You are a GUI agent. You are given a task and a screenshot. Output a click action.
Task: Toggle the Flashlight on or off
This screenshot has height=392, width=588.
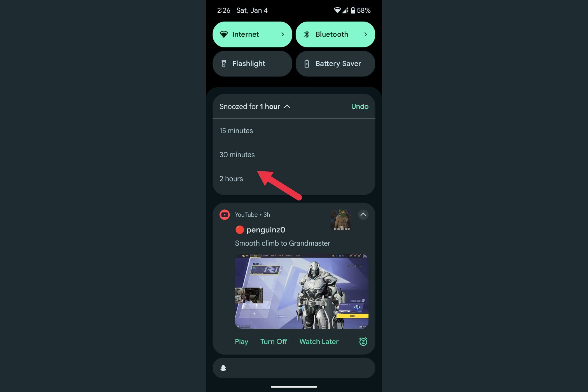pos(253,64)
